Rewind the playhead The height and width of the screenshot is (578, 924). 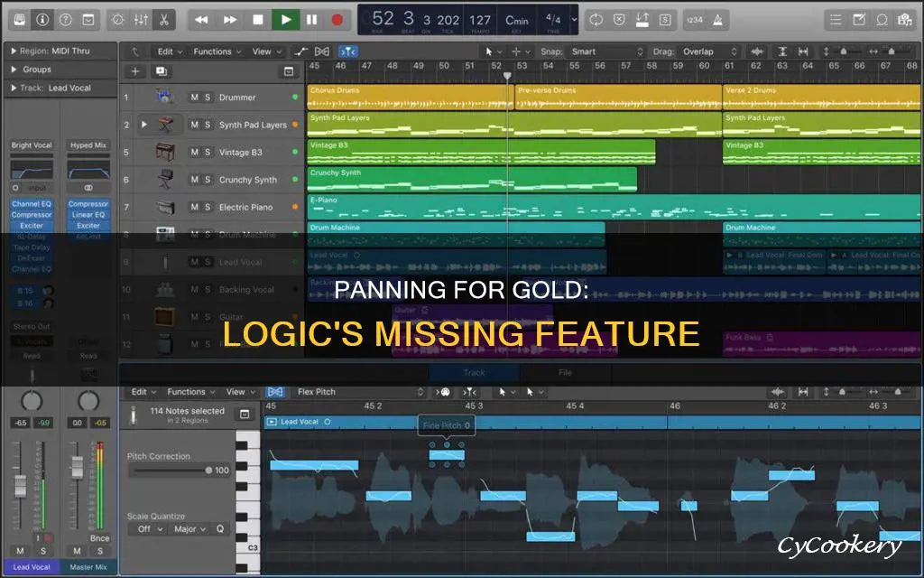201,20
